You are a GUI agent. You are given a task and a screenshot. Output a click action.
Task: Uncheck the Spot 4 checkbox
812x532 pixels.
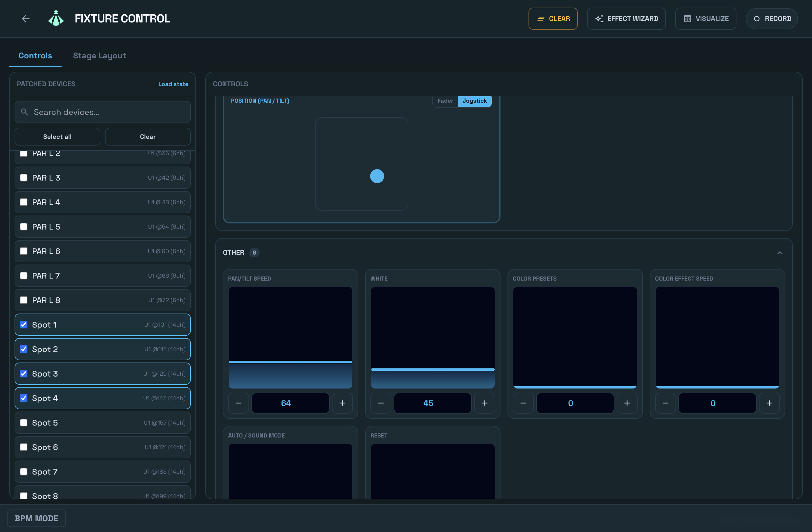tap(24, 398)
